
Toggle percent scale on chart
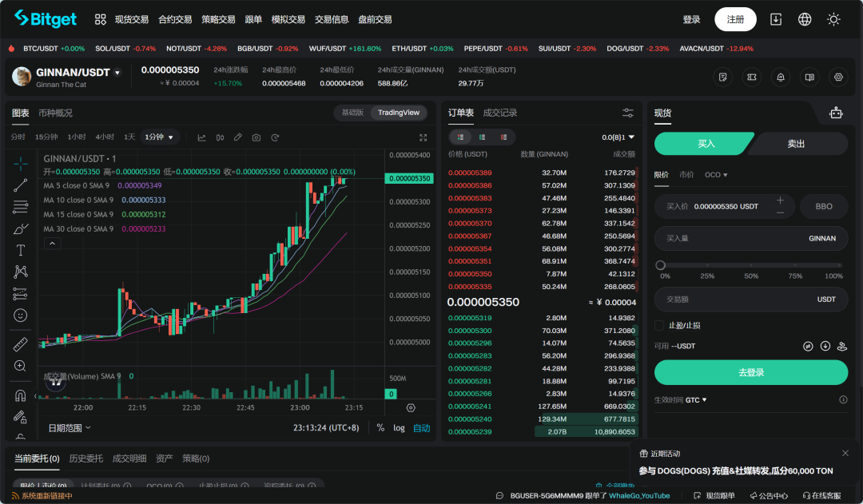tap(380, 428)
